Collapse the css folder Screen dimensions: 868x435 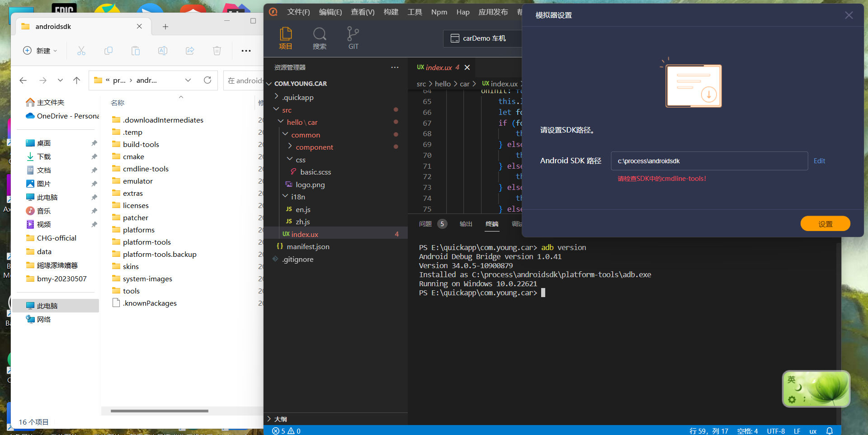click(x=290, y=159)
